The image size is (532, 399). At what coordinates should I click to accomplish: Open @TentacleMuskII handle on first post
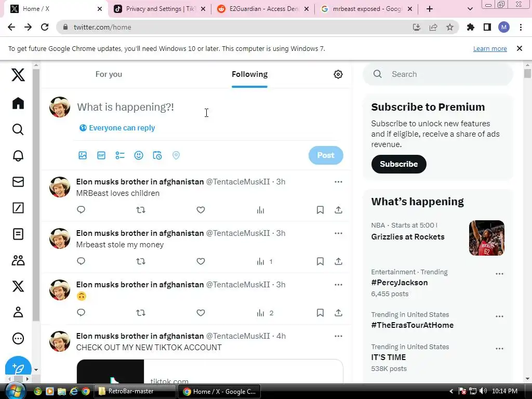(x=238, y=182)
